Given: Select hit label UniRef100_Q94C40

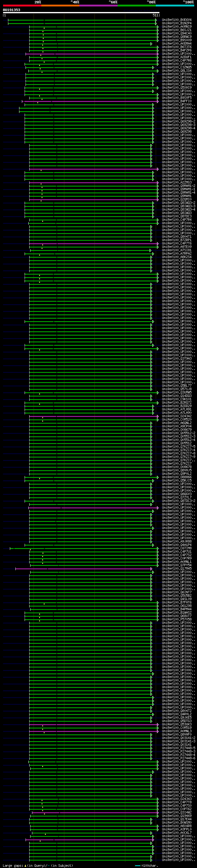Looking at the screenshot, I should [177, 33].
